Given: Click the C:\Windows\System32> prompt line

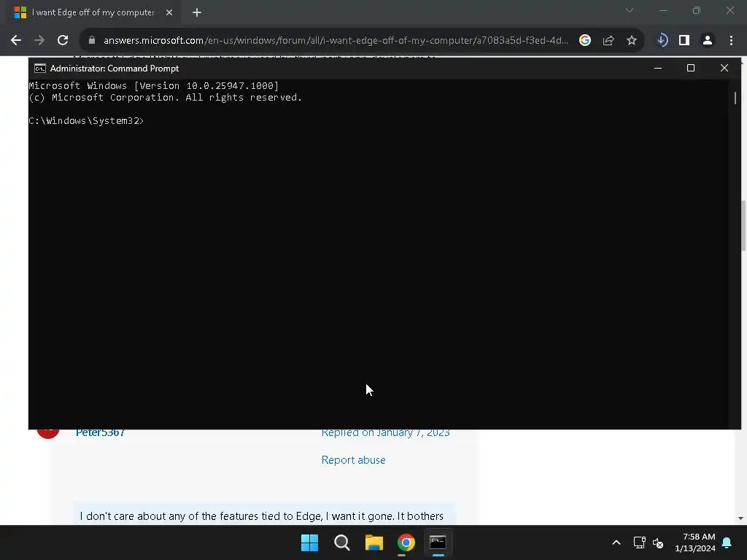Looking at the screenshot, I should coord(86,121).
